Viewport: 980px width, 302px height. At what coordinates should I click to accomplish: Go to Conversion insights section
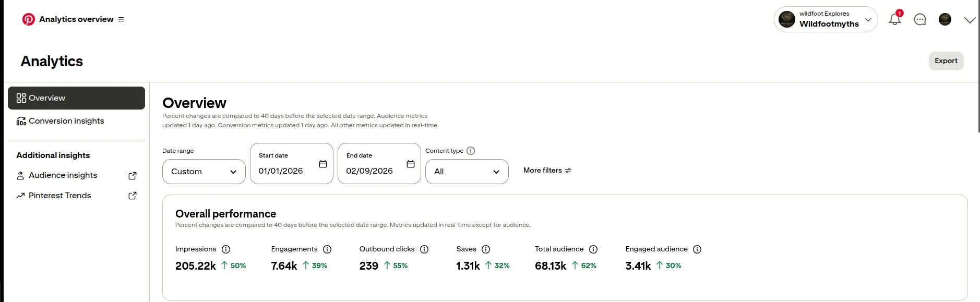click(66, 121)
